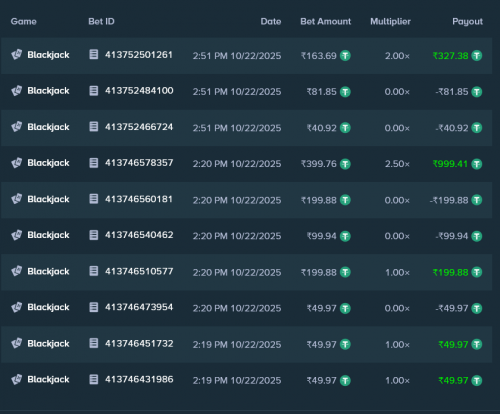Screen dimensions: 500x414
Task: Select the -₹49.97 payout amount
Action: [x=452, y=308]
